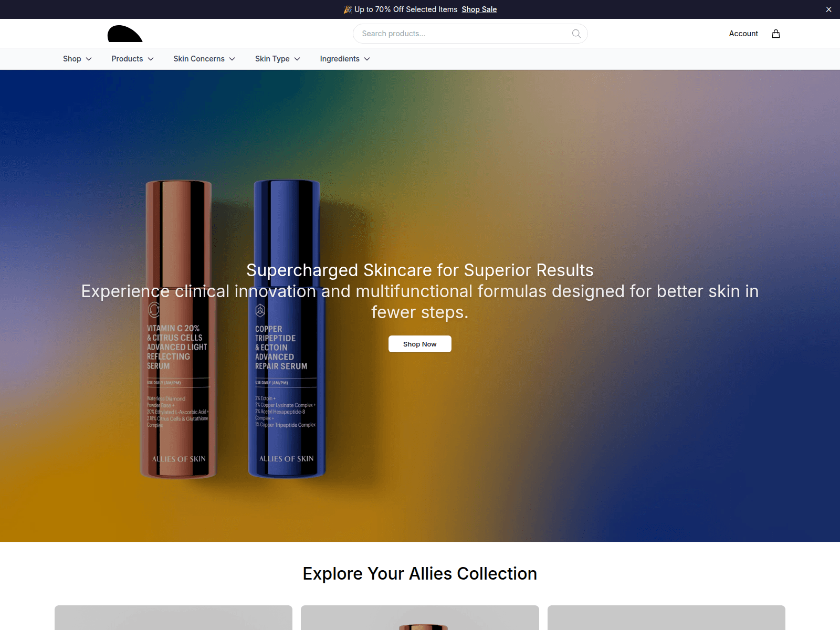Select the Vitamin C serum bottle image

(178, 329)
